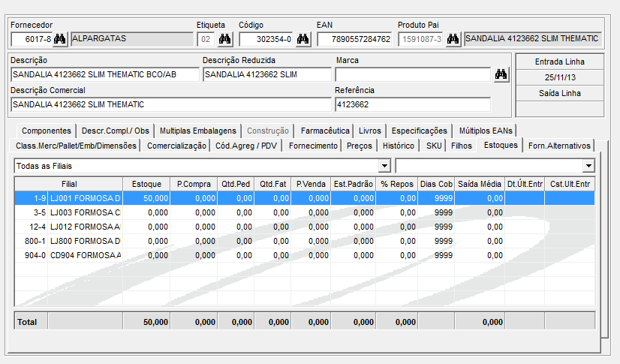
Task: Click the binoculars icon for Produto Pai
Action: 453,38
